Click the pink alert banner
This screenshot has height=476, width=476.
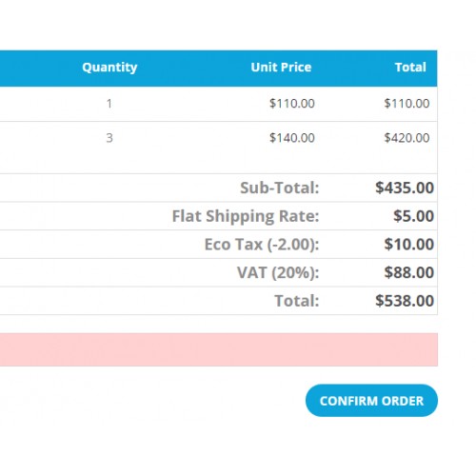point(219,349)
